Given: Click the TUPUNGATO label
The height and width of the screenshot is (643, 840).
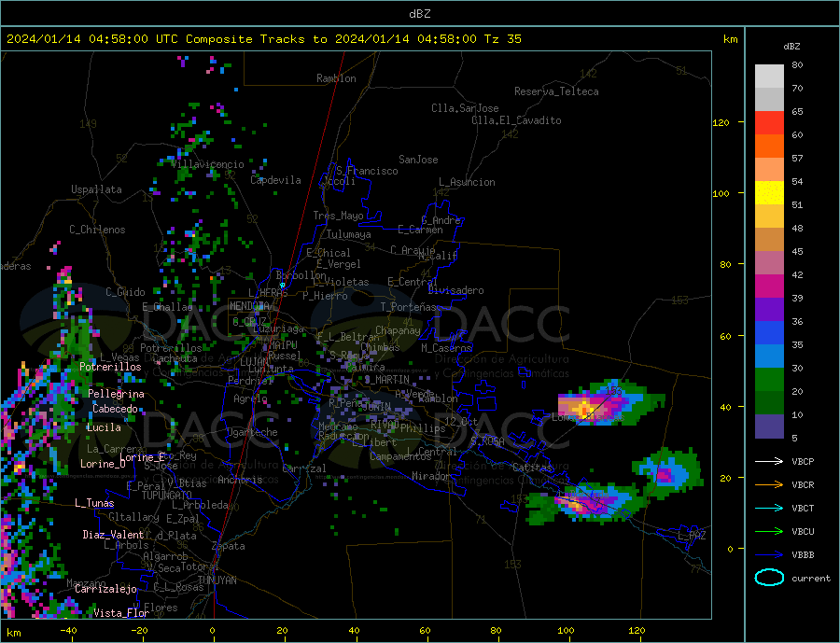Looking at the screenshot, I should [x=167, y=496].
